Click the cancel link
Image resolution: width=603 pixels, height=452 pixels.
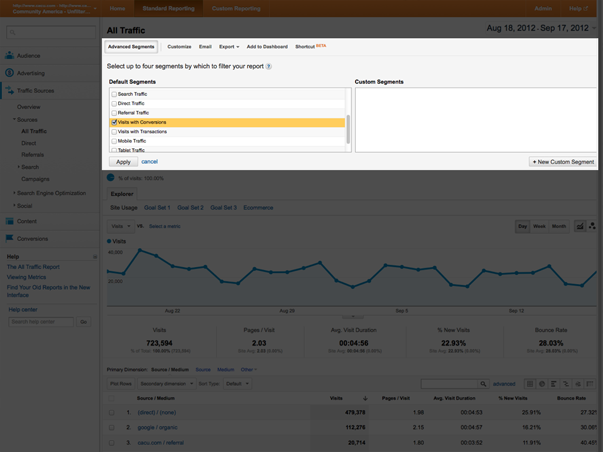pyautogui.click(x=150, y=162)
